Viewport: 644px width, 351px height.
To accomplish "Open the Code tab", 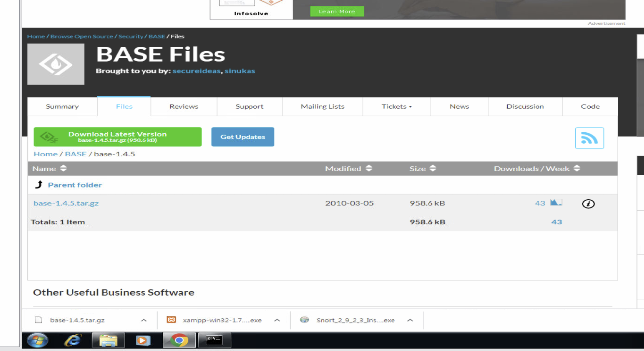I will point(590,106).
